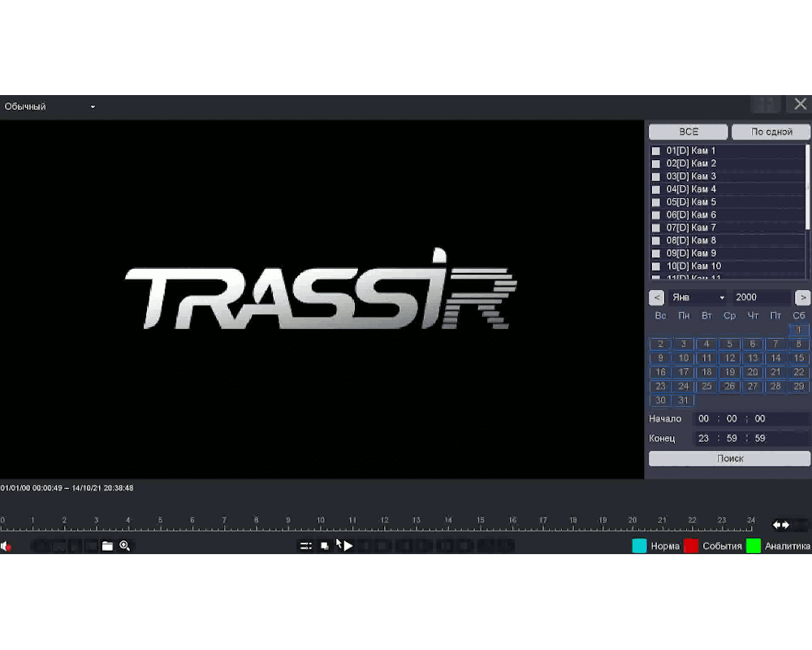Jump to hour 6 on the timeline

(x=192, y=521)
